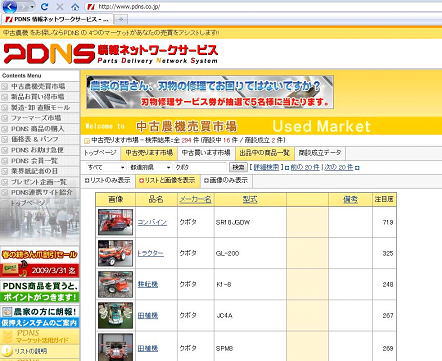Click the PDNS商品を買うと ポイント banner
The image size is (442, 361).
[40, 291]
